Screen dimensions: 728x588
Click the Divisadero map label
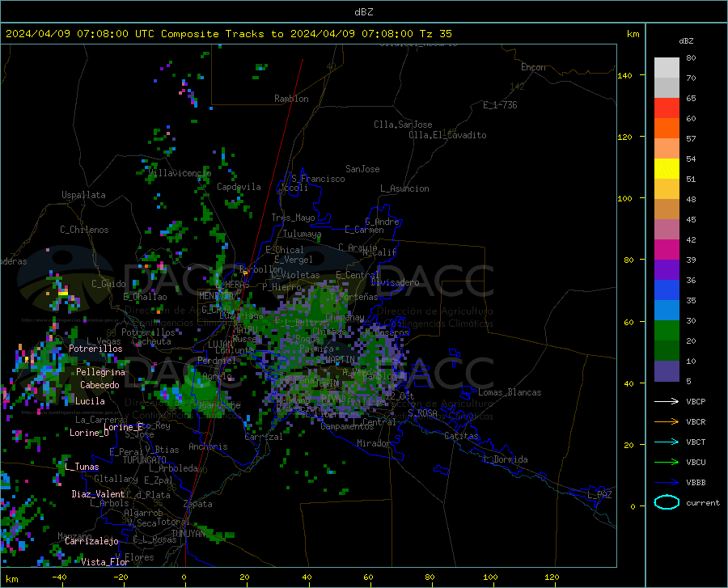(395, 282)
